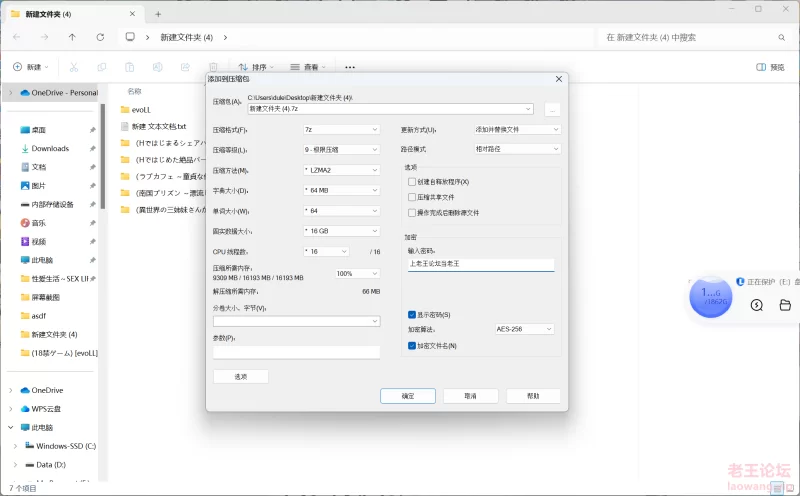Open the preview pane (预览) icon

tap(770, 67)
